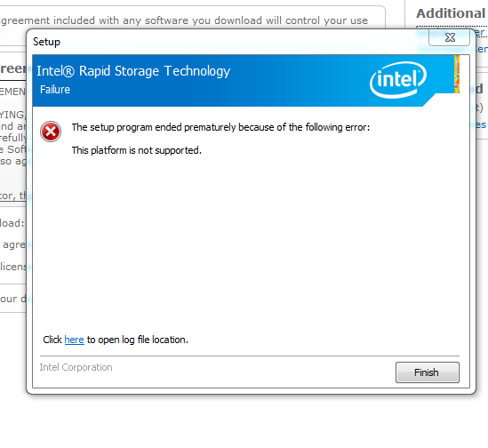
Task: Click the blue es link at right edge
Action: click(x=481, y=124)
